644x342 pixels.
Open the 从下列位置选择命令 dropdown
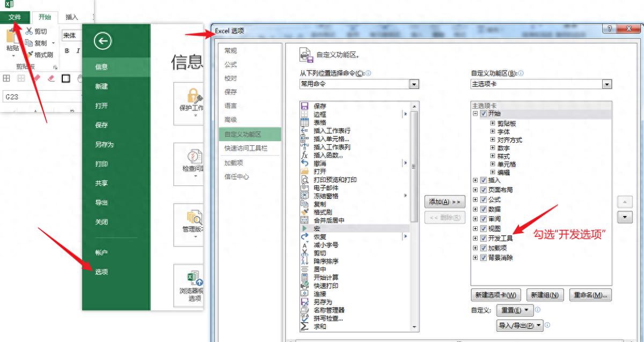pyautogui.click(x=414, y=84)
